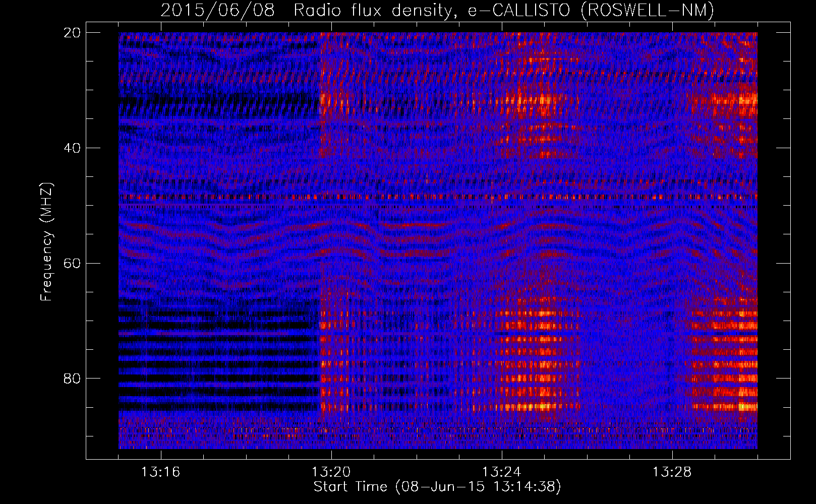Click the 'Start Time (08-Jun-15 13:14:38)' label
This screenshot has height=504, width=816.
437,487
